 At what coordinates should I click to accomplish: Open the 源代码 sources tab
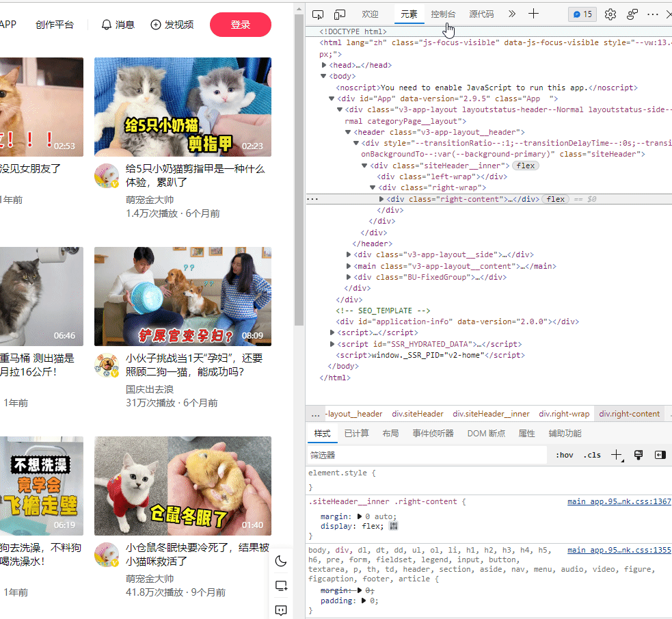click(x=481, y=14)
